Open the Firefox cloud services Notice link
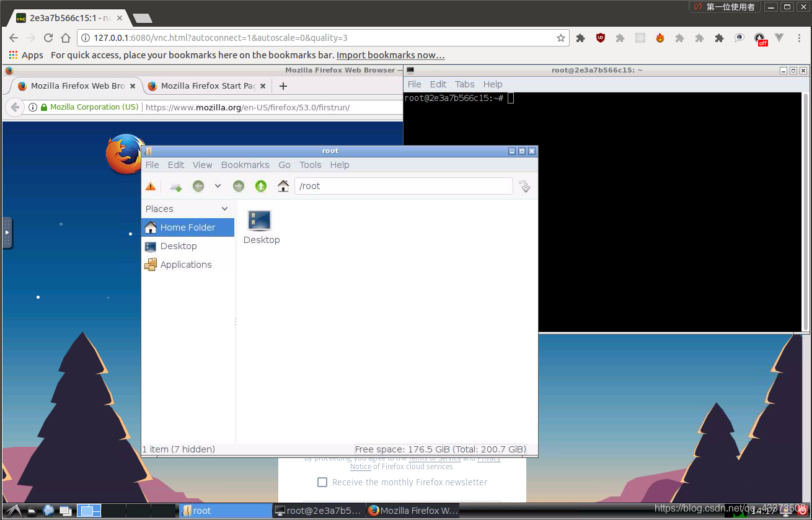 (360, 467)
